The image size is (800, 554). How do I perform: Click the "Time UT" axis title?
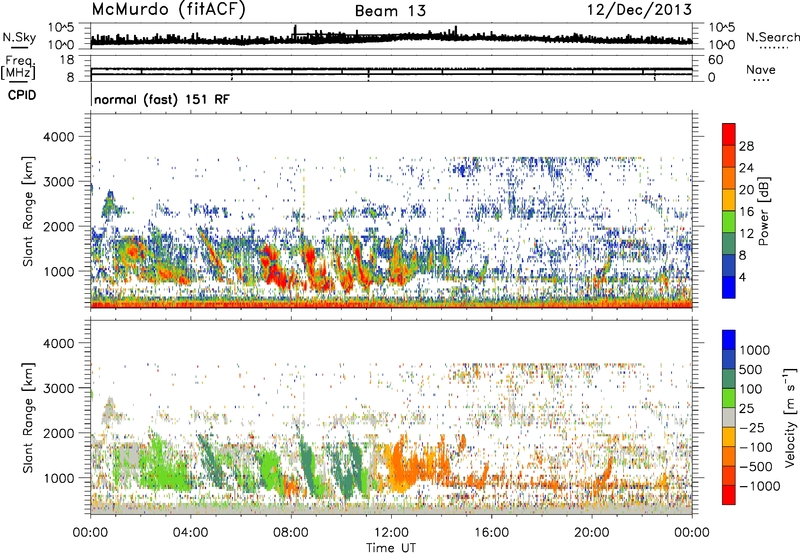click(391, 547)
